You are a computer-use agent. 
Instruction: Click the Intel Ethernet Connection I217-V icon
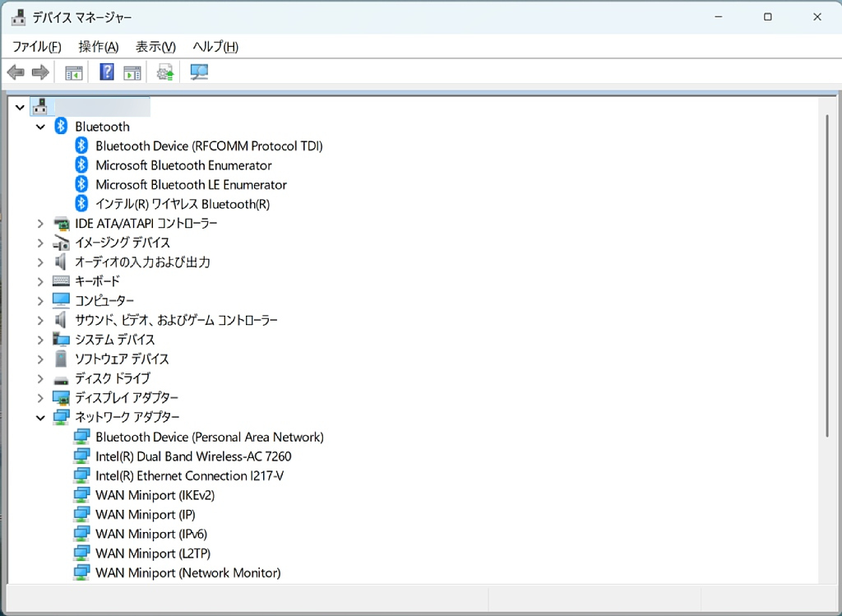(81, 475)
